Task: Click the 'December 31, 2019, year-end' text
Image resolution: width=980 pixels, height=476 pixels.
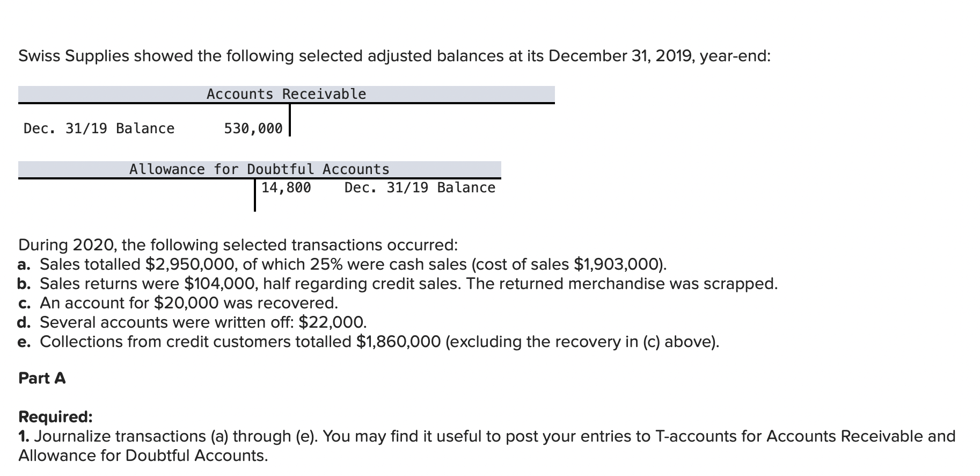Action: pos(660,56)
